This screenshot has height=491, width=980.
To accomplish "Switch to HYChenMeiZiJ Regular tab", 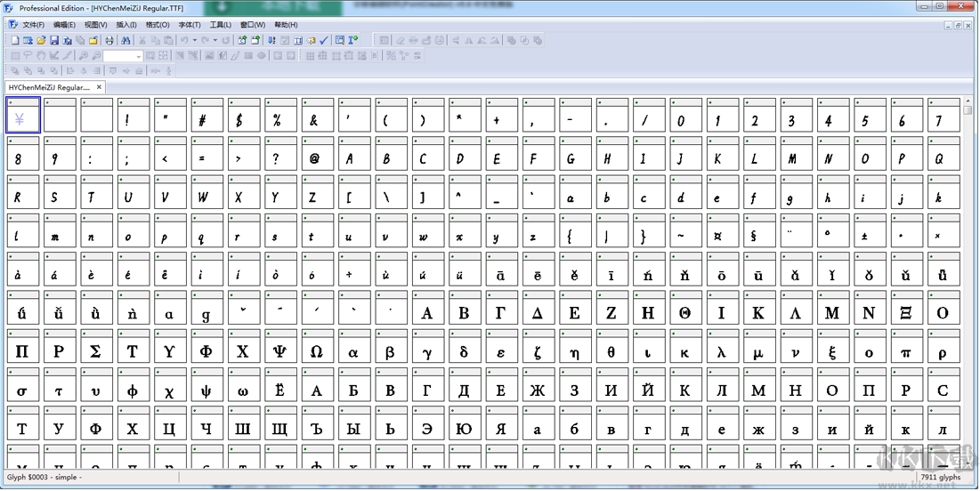I will [x=49, y=87].
